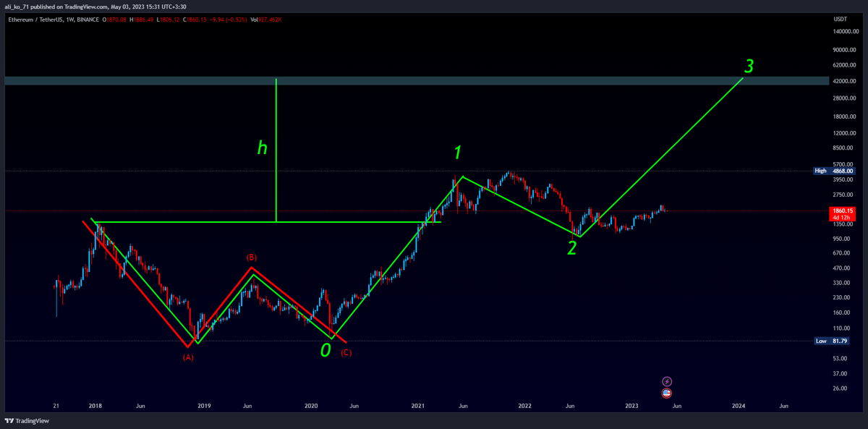Click the Low 81.79 price label
Viewport: 868px width, 429px height.
839,341
